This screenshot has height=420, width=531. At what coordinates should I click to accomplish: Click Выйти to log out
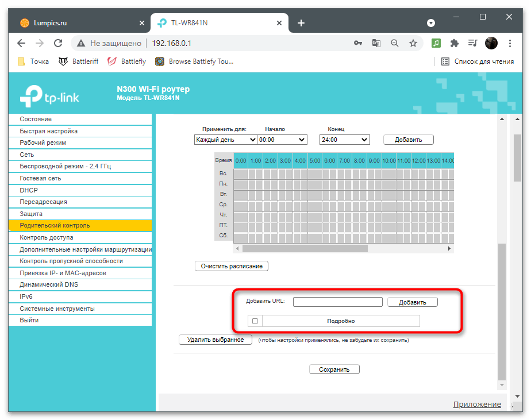tap(80, 320)
